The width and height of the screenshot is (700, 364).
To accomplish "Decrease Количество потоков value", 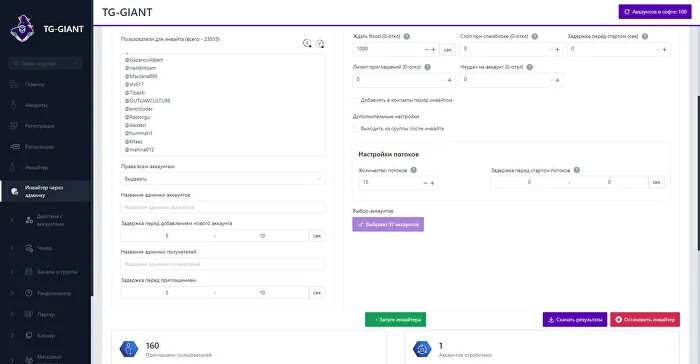I will [425, 183].
